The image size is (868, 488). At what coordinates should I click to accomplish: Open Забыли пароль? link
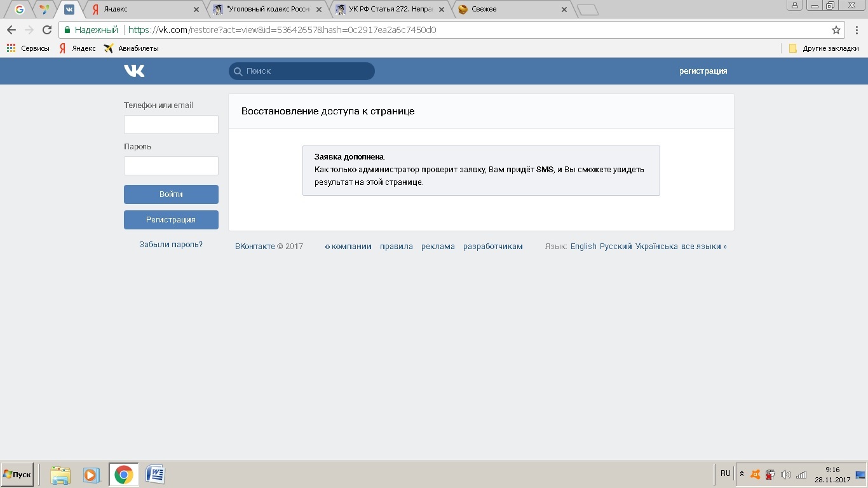[x=171, y=245]
